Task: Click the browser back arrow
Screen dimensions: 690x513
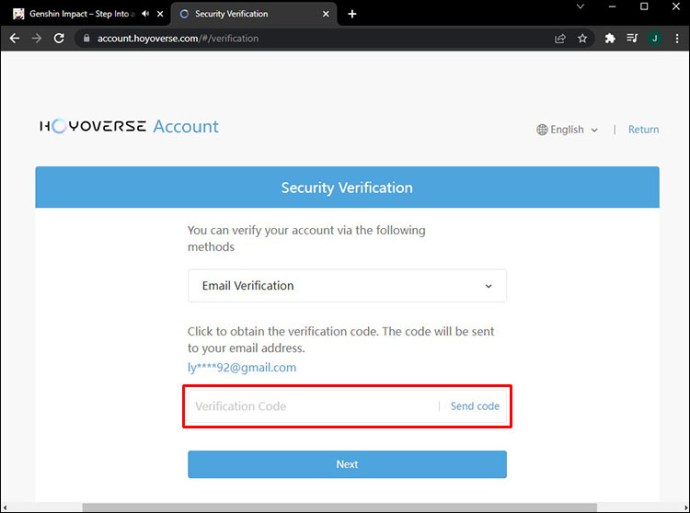Action: 15,38
